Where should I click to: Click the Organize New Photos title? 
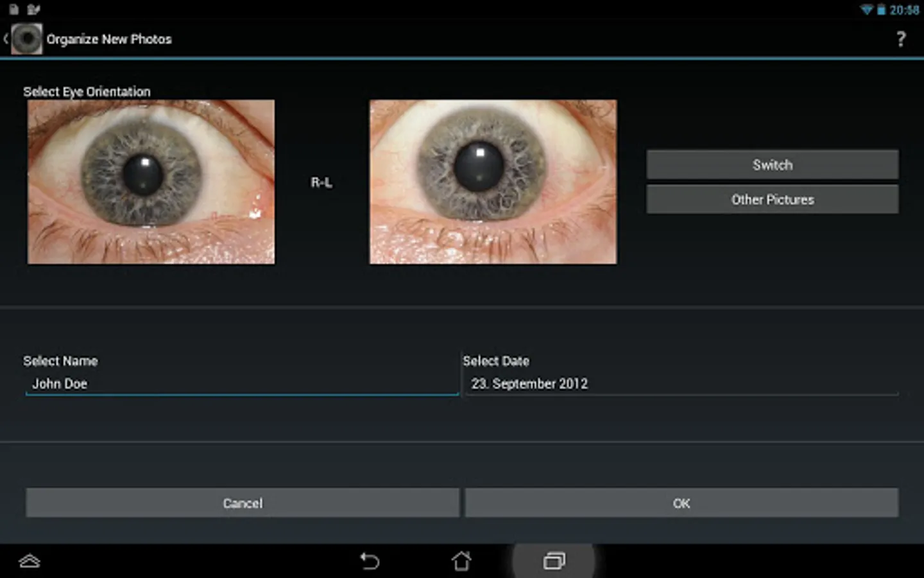[109, 39]
